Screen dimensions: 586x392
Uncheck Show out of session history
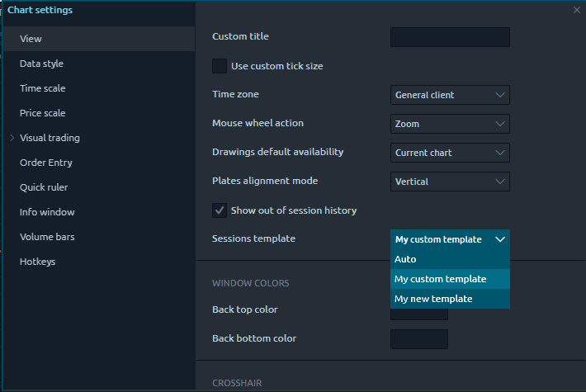[220, 210]
